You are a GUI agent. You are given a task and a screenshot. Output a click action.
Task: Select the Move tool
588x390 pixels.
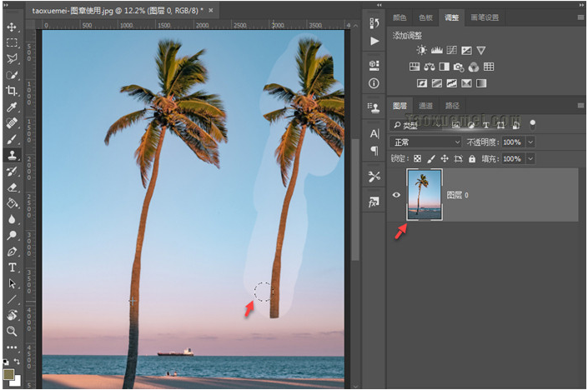(12, 27)
